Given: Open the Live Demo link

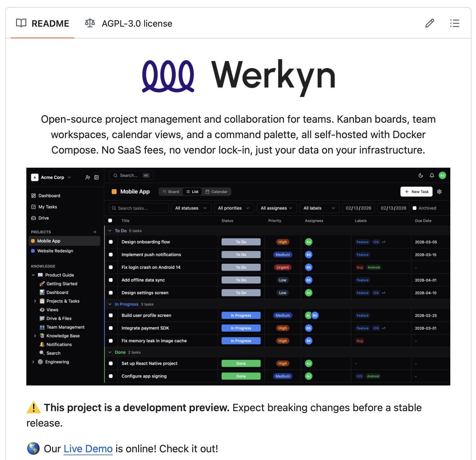Looking at the screenshot, I should tap(88, 449).
